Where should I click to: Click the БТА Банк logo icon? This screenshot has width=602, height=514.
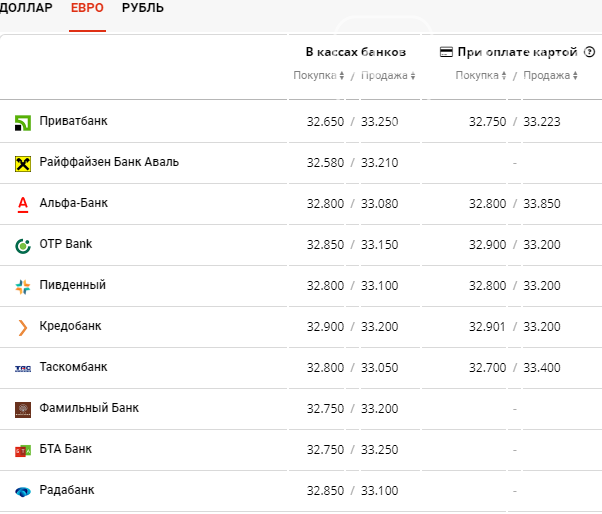(x=23, y=451)
